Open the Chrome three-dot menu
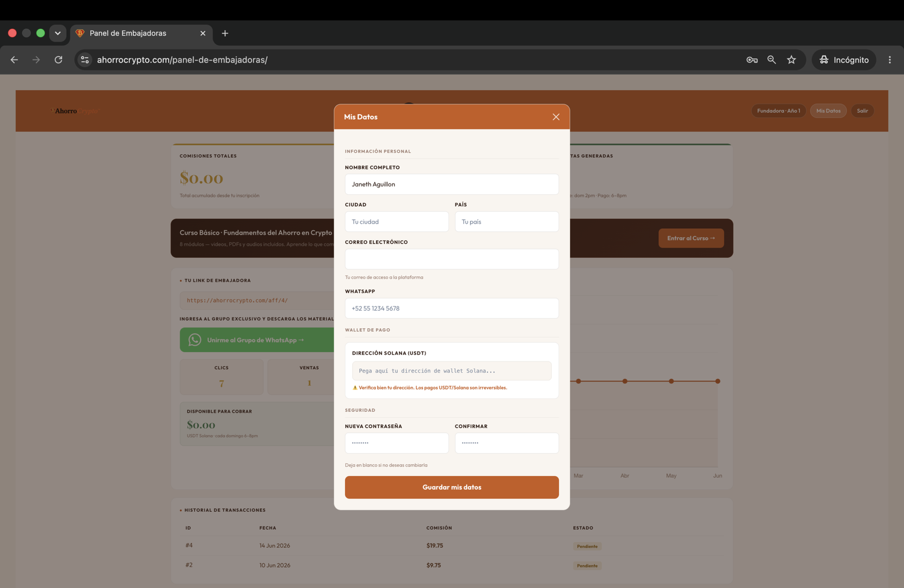The width and height of the screenshot is (904, 588). click(x=889, y=60)
